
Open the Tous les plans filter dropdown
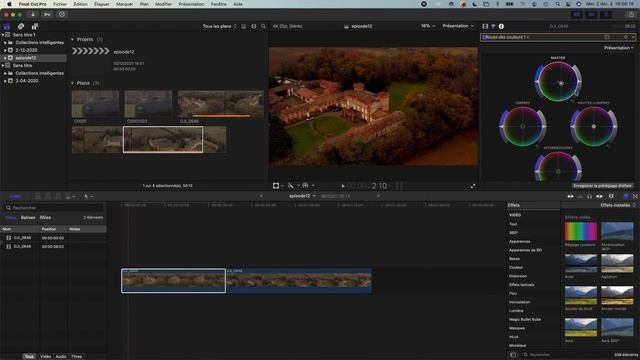pyautogui.click(x=220, y=26)
